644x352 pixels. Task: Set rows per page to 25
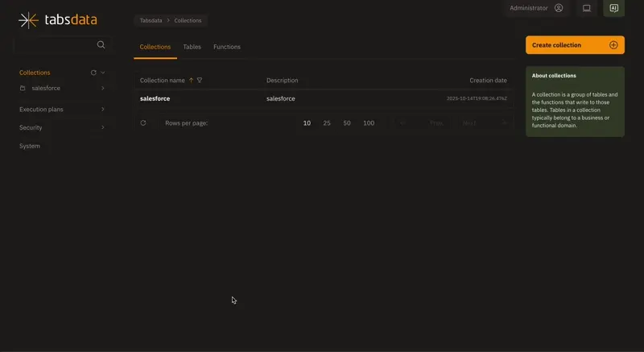click(x=327, y=123)
